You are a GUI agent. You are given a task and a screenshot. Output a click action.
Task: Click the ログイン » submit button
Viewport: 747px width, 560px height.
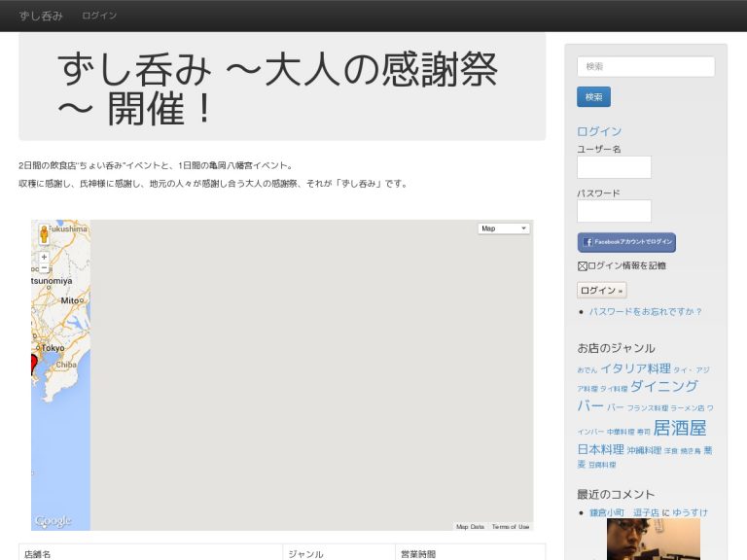click(x=602, y=290)
